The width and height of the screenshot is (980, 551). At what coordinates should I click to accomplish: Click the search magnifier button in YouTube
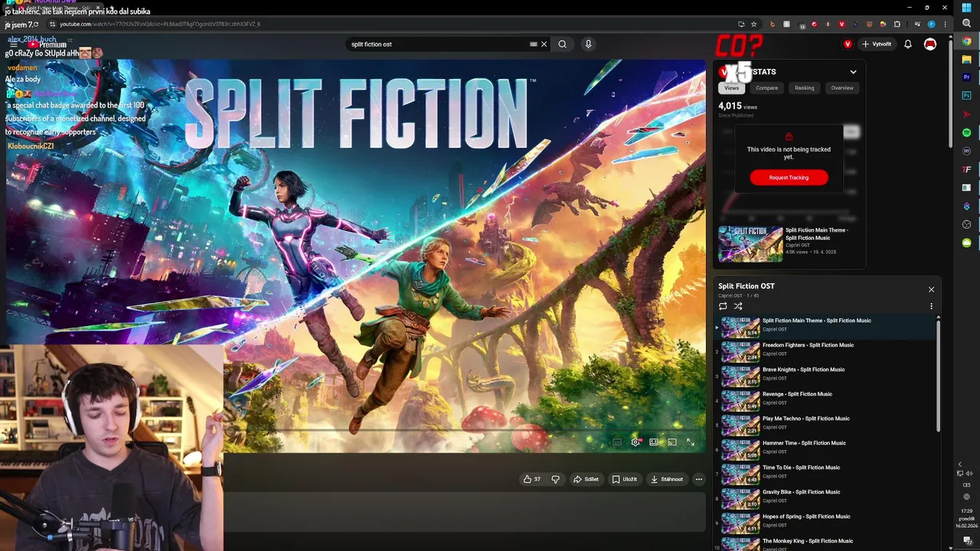coord(562,44)
